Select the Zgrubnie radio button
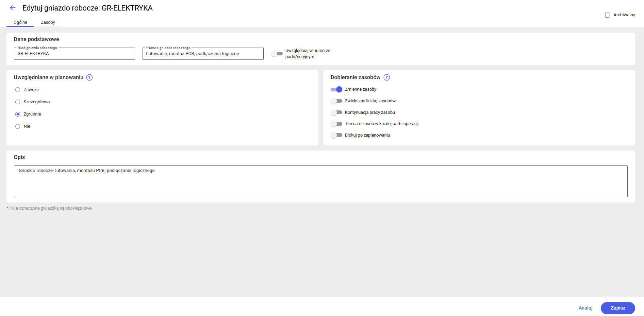Viewport: 644px width, 316px height. (x=18, y=114)
